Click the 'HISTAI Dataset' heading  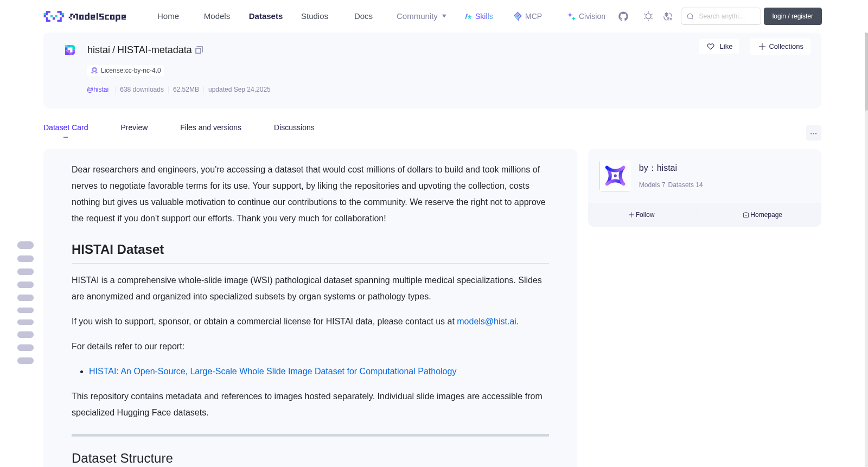[118, 250]
